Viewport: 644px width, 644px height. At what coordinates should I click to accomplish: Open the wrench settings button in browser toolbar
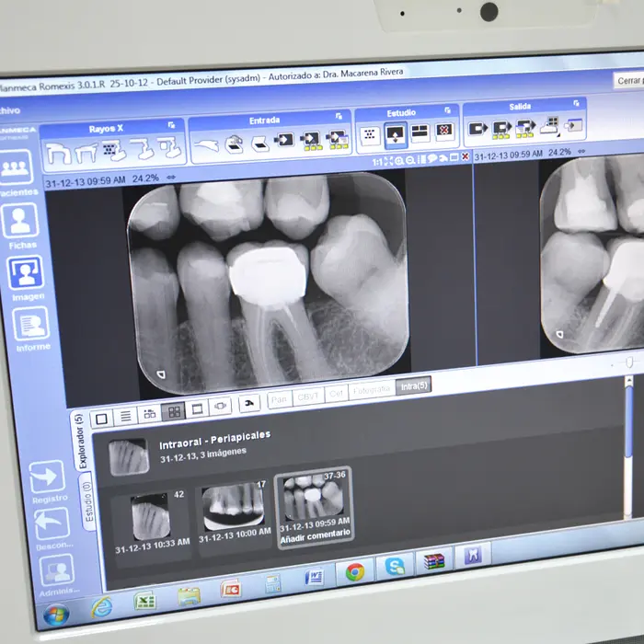coord(249,403)
